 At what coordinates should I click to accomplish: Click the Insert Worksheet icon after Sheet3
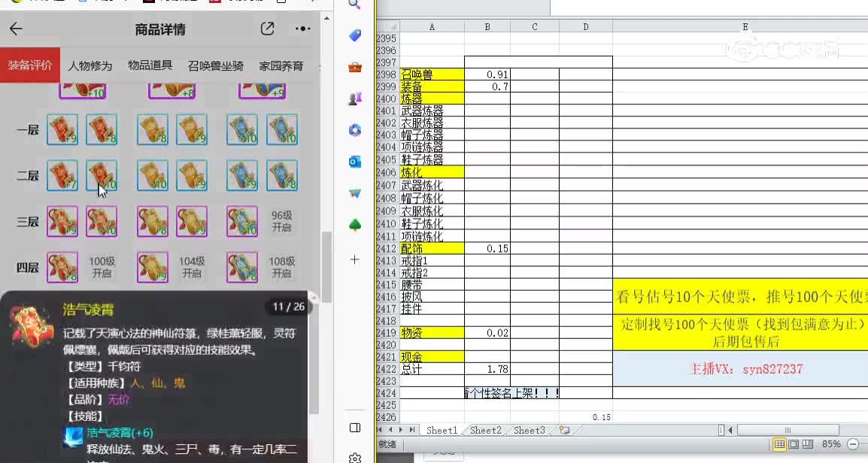click(x=565, y=430)
